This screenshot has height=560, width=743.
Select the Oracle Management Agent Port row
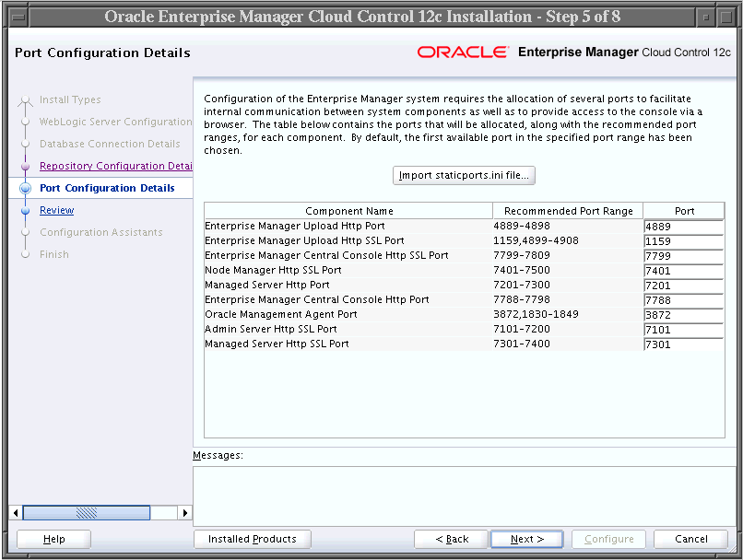(464, 314)
